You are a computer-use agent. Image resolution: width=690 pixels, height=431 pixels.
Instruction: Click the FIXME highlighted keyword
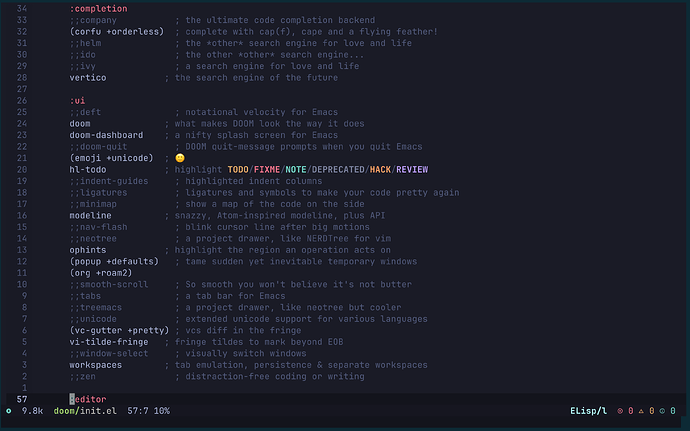point(267,169)
